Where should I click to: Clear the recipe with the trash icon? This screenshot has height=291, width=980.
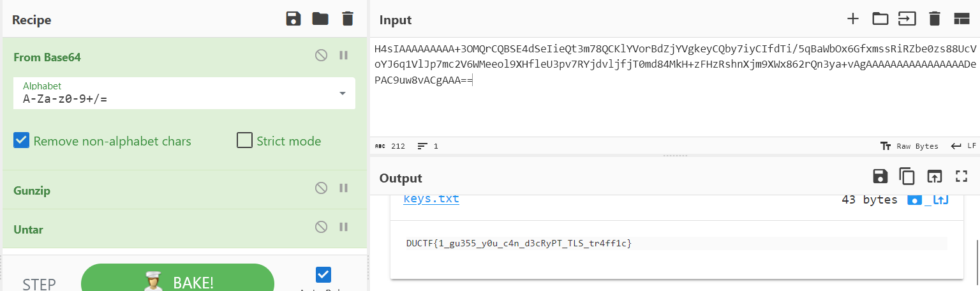[x=348, y=19]
